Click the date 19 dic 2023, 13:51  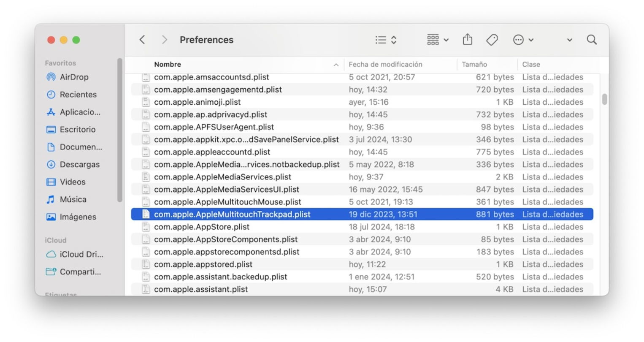[x=383, y=214]
